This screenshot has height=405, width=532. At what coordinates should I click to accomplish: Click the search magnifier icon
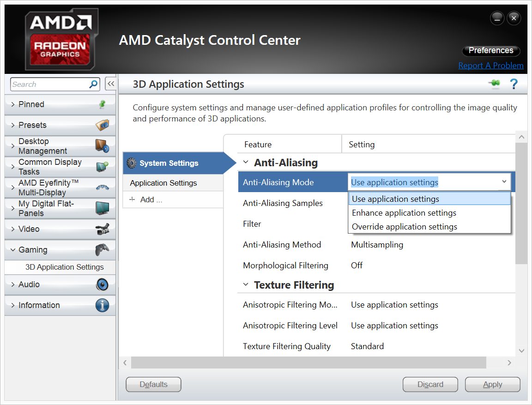(93, 84)
